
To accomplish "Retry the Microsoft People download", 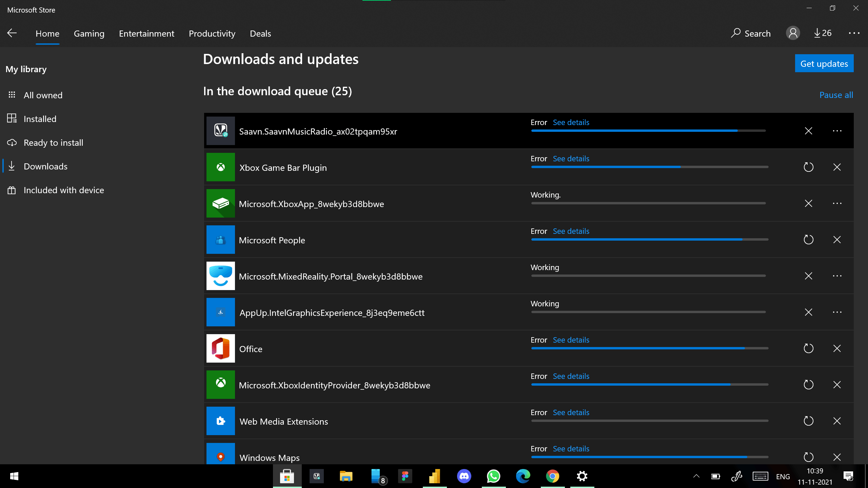I will point(808,240).
